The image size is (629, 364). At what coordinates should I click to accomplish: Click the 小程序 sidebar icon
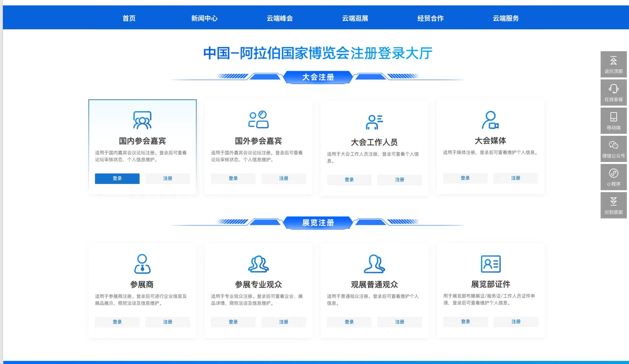[613, 174]
